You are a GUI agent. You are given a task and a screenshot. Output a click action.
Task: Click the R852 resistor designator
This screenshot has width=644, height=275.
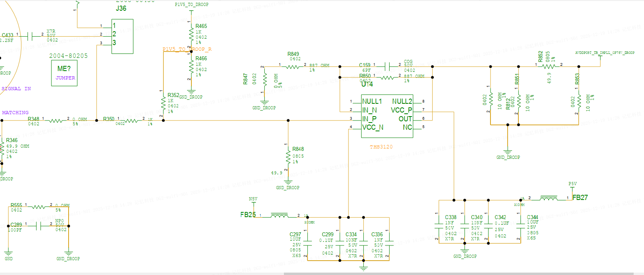pyautogui.click(x=540, y=57)
